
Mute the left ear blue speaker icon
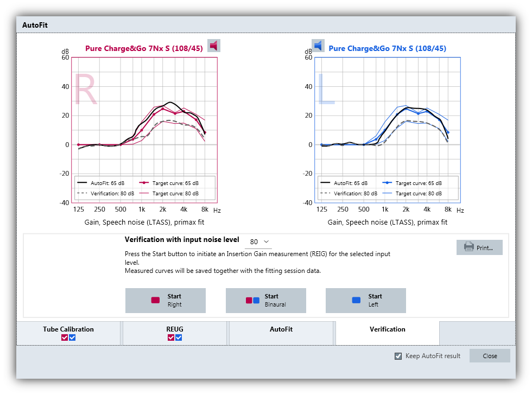tap(318, 46)
